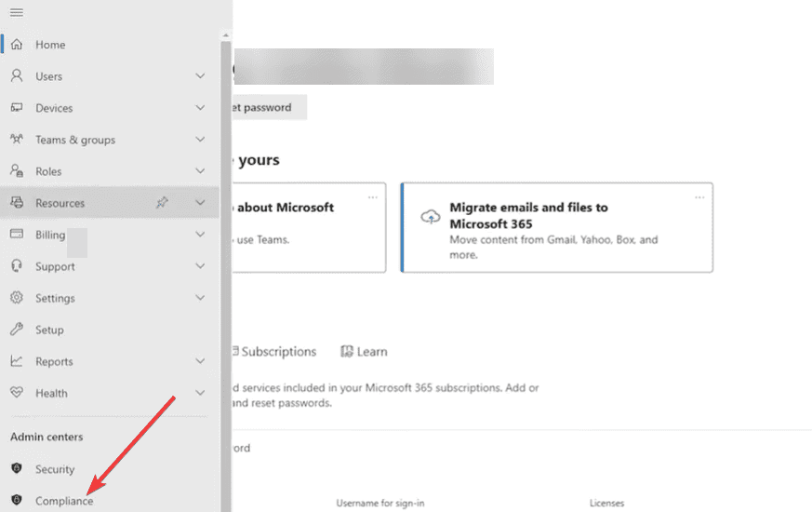This screenshot has height=512, width=812.
Task: Click the Support headset icon
Action: 17,266
